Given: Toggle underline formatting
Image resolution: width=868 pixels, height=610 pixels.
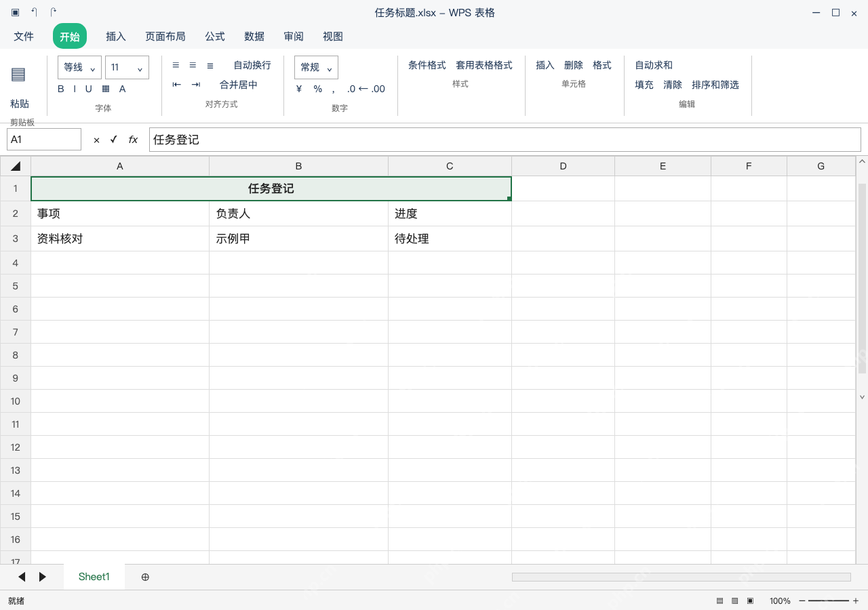Looking at the screenshot, I should click(88, 89).
